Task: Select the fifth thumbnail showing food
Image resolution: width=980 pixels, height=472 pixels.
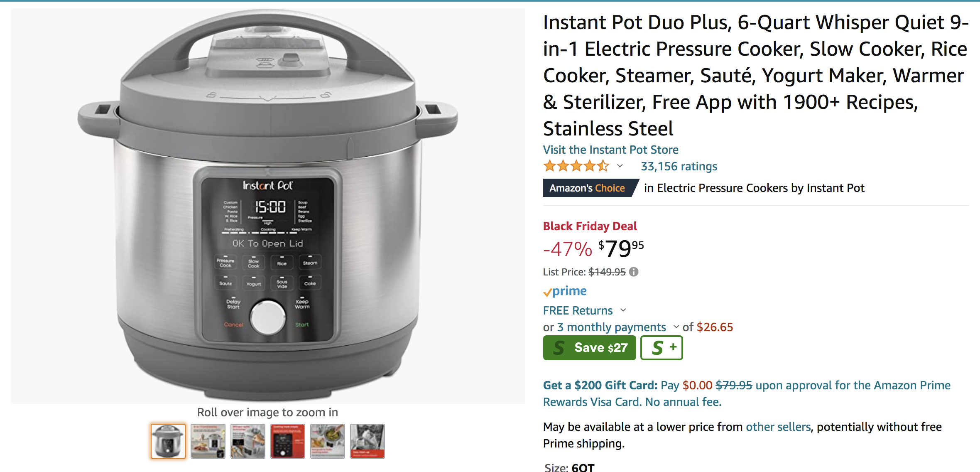Action: tap(328, 441)
